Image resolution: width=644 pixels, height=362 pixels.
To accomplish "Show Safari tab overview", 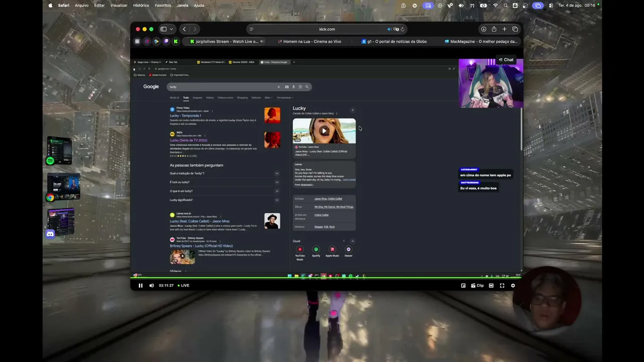I will coord(515,29).
